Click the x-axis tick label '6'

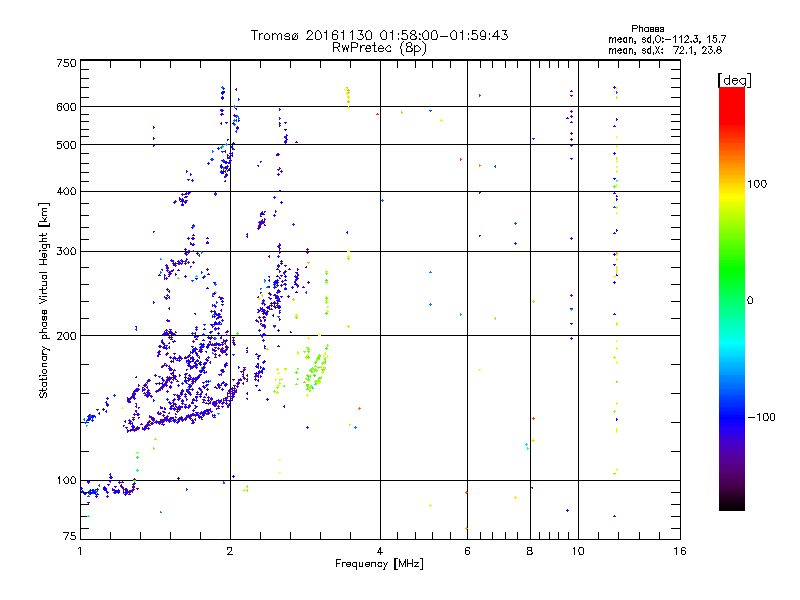click(467, 551)
